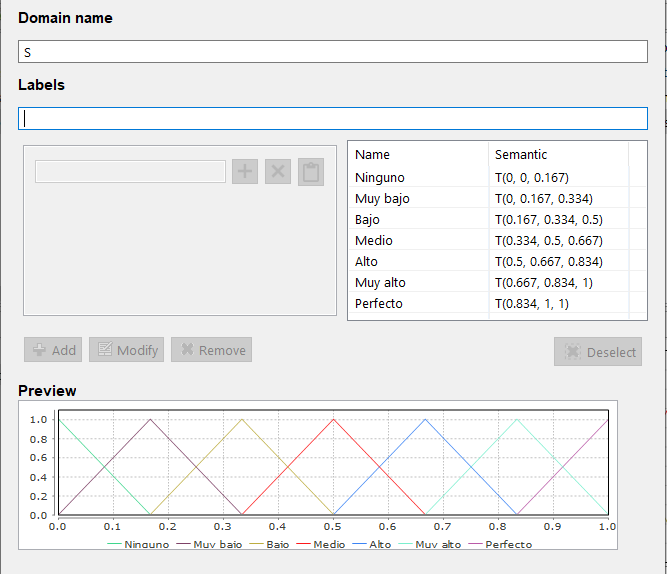667x574 pixels.
Task: Click the clipboard paste icon
Action: pyautogui.click(x=311, y=171)
